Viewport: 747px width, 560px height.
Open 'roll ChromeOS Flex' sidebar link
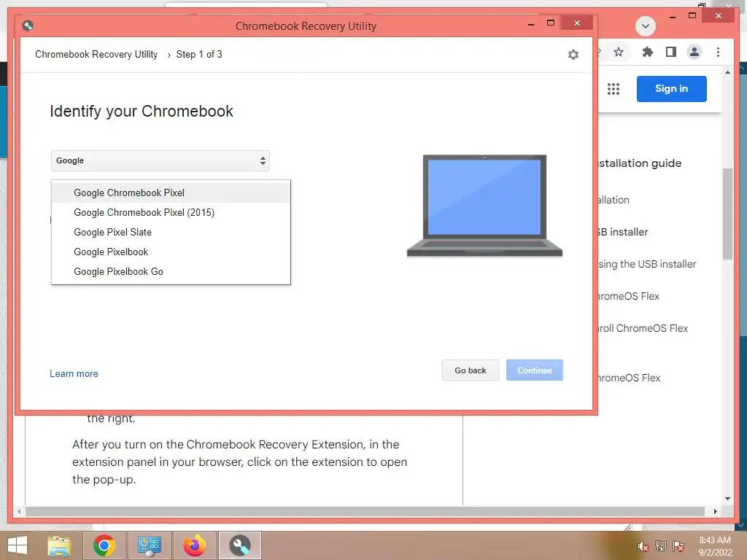tap(643, 328)
